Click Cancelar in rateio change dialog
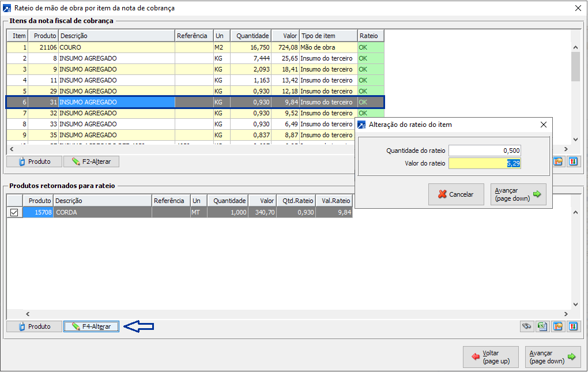The image size is (588, 372). pyautogui.click(x=456, y=194)
